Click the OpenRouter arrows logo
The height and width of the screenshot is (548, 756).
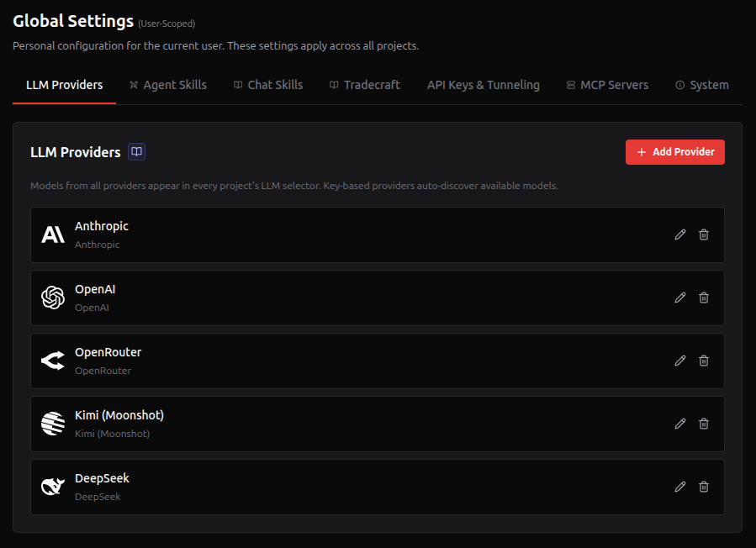pos(53,361)
